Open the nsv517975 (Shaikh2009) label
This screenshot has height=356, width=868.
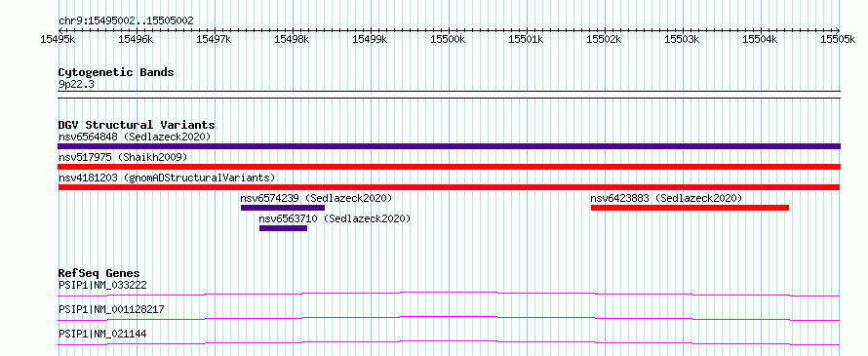click(123, 157)
